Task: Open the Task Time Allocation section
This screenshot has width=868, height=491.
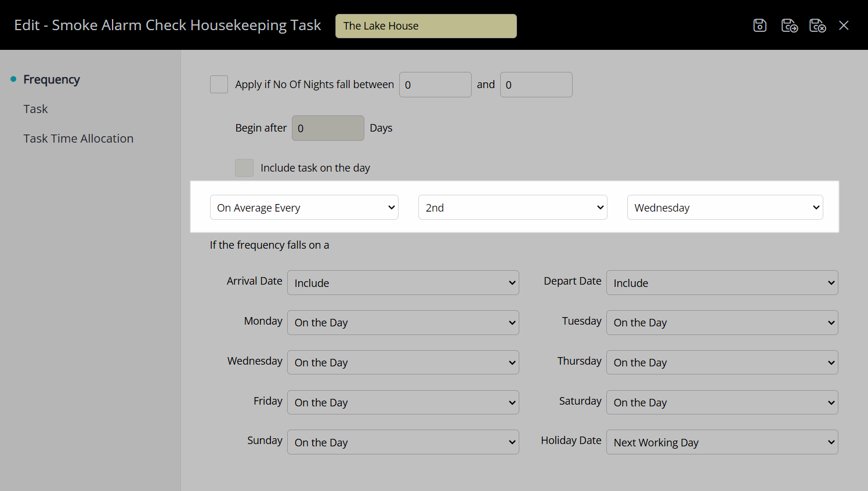Action: coord(78,139)
